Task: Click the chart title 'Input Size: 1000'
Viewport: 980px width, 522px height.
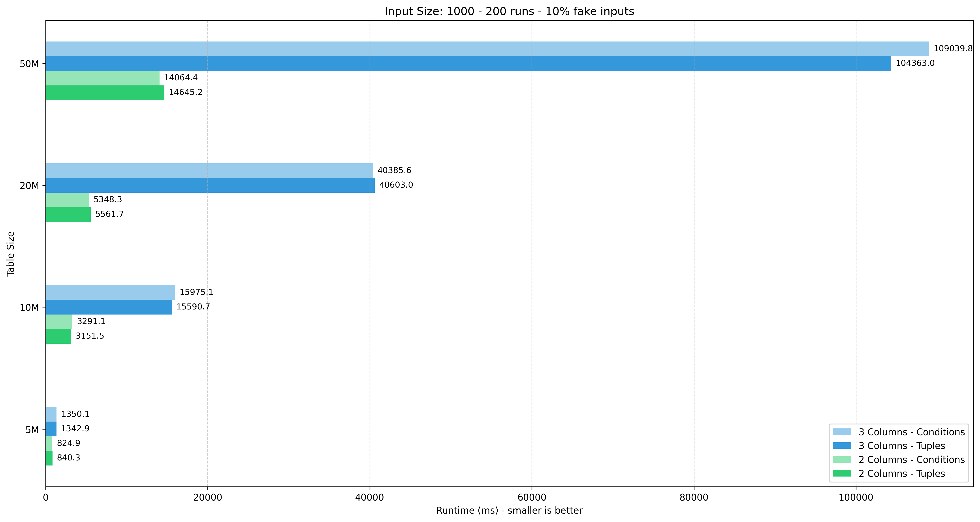Action: pyautogui.click(x=509, y=11)
